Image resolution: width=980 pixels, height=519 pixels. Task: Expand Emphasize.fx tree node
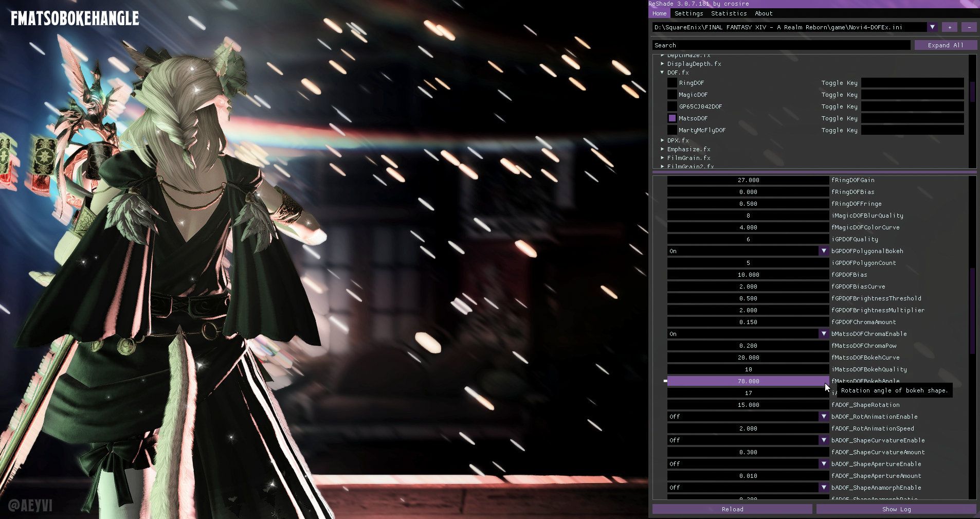point(662,149)
